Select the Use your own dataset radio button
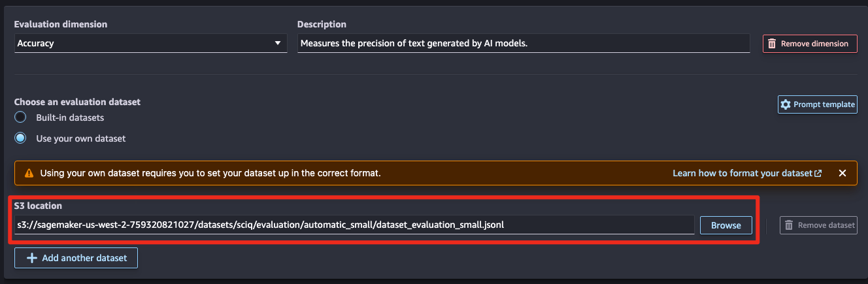Screen dimensions: 868x284 [x=20, y=138]
